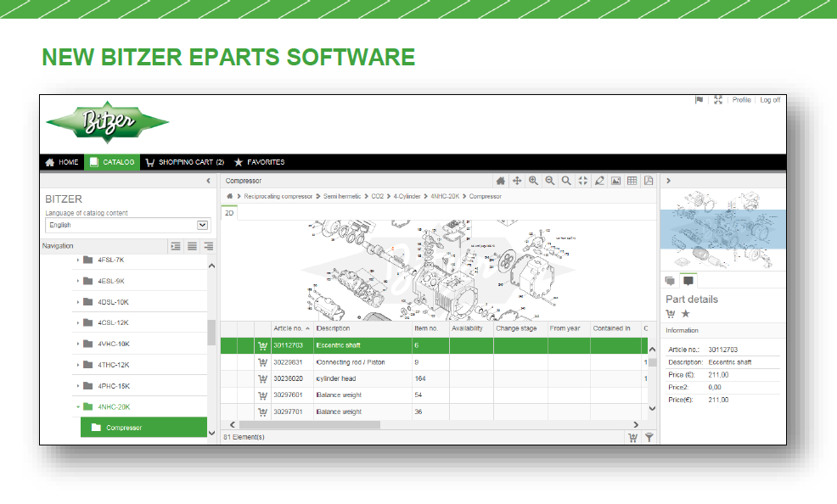Add the part to cart from Part details

pos(671,314)
